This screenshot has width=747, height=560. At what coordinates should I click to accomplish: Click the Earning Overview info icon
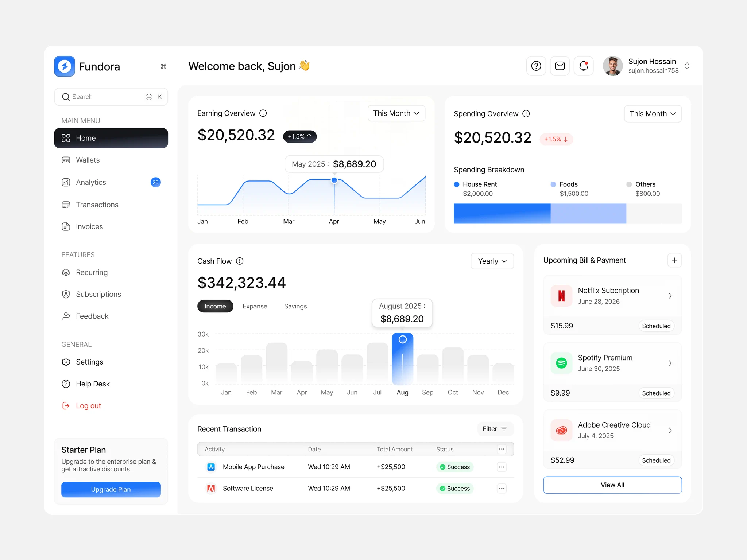coord(263,113)
